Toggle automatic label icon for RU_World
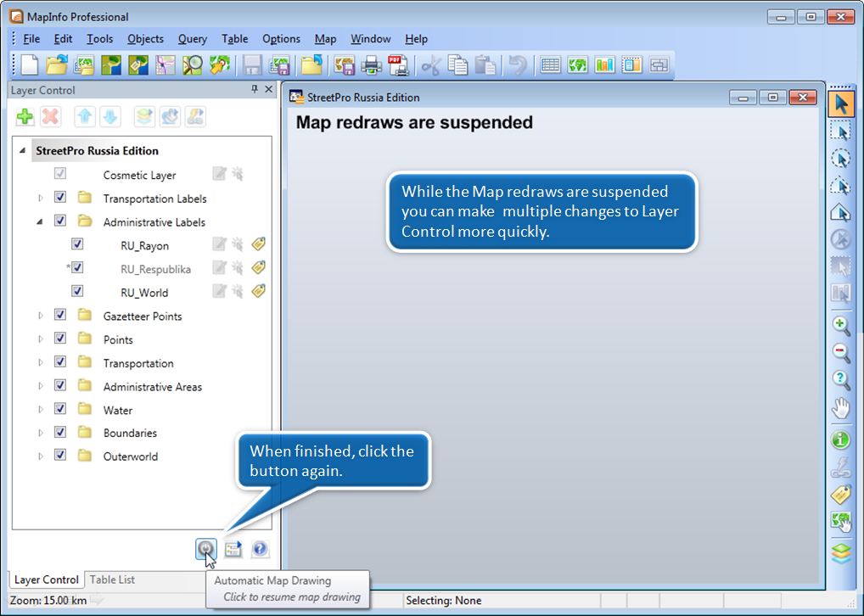 [x=258, y=290]
